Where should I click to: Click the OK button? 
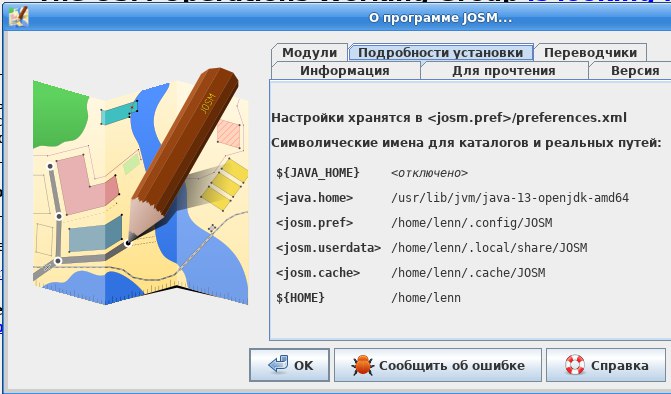click(x=290, y=365)
